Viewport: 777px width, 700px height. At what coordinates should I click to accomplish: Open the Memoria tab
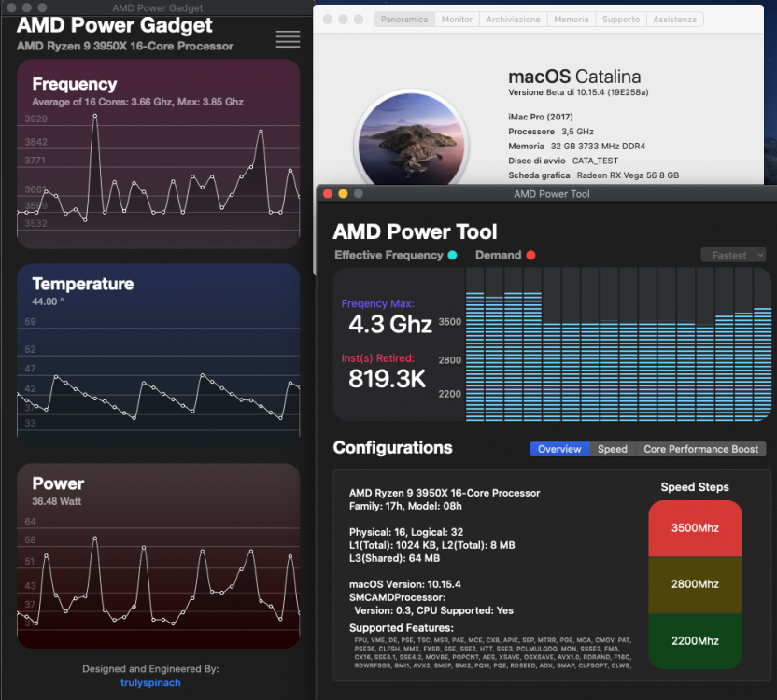click(x=572, y=20)
